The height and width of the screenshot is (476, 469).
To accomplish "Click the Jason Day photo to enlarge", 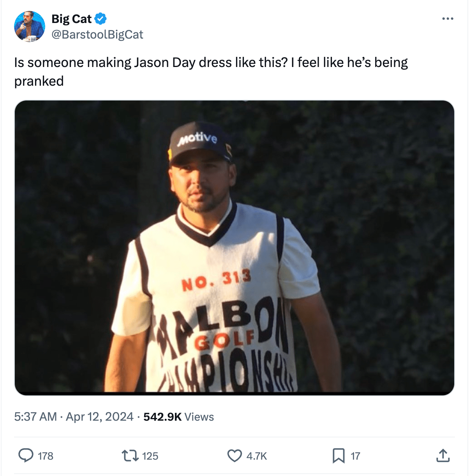I will pyautogui.click(x=234, y=247).
